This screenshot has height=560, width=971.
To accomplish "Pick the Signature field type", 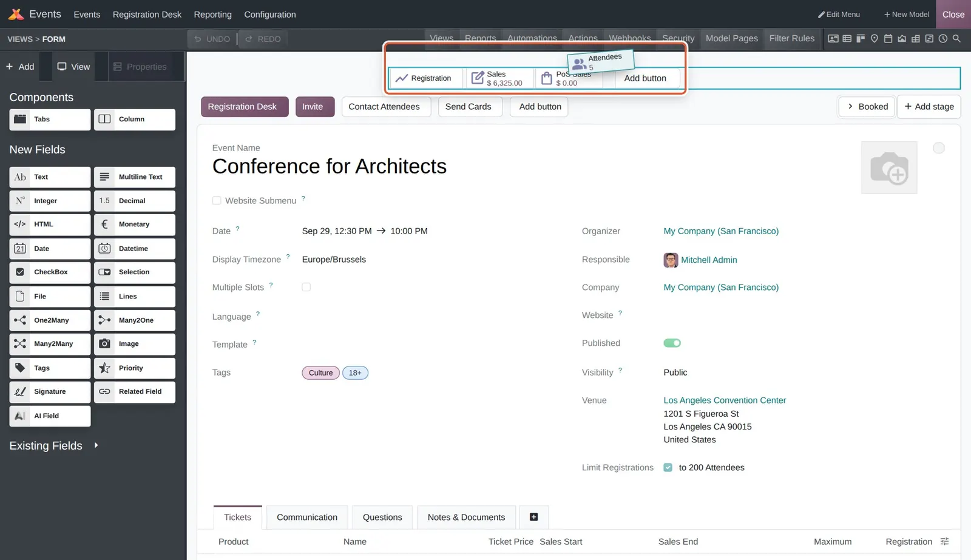I will click(x=50, y=392).
